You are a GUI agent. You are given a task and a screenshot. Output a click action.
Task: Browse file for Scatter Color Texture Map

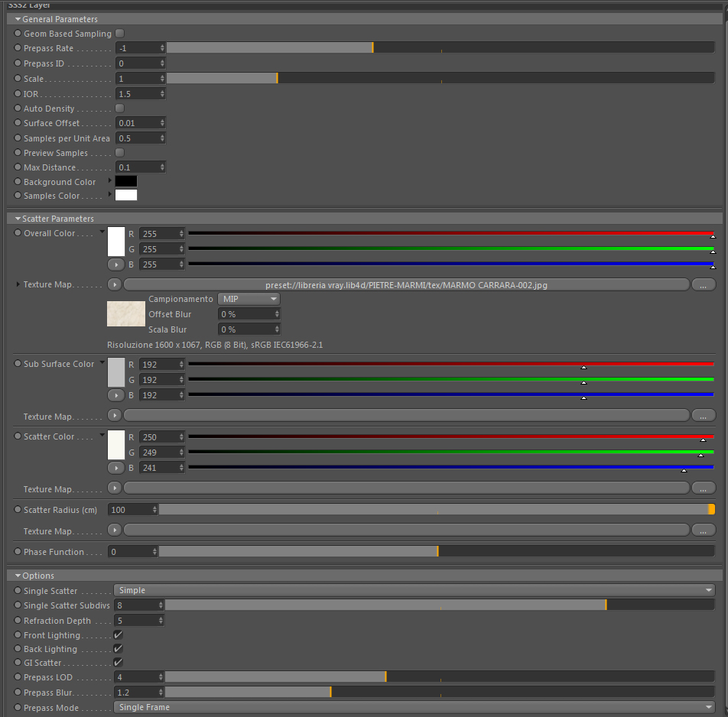coord(704,488)
